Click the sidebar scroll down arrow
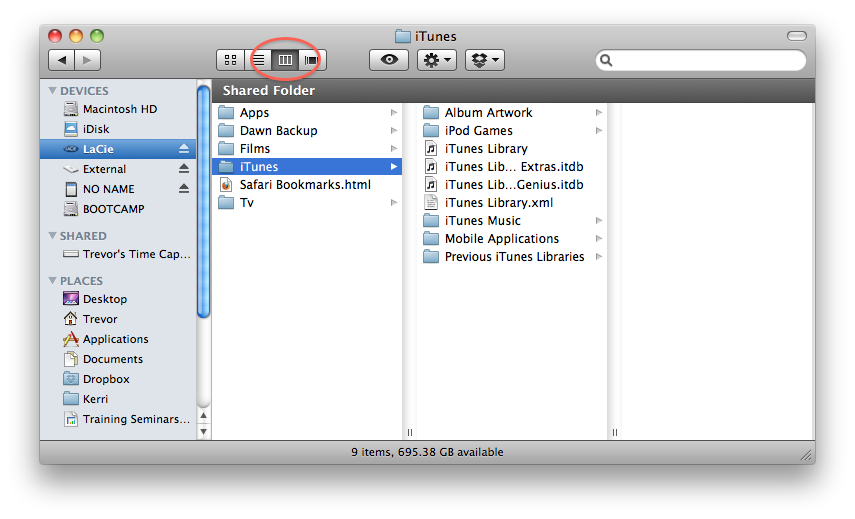 pos(203,431)
